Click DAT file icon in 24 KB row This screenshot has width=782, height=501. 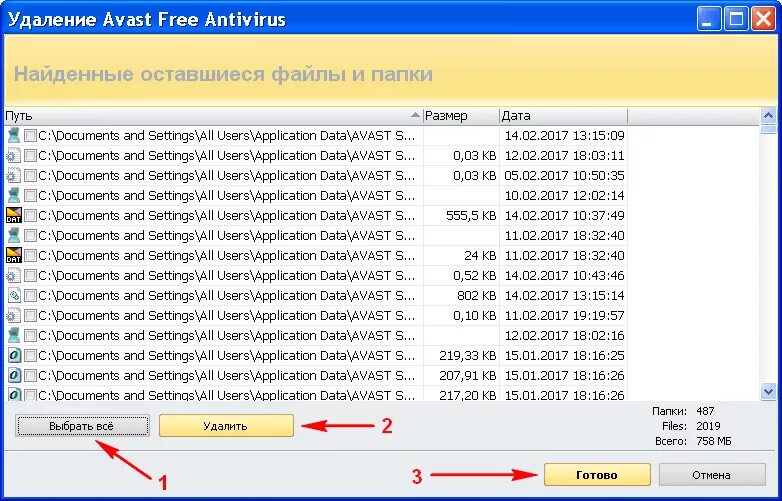[13, 255]
